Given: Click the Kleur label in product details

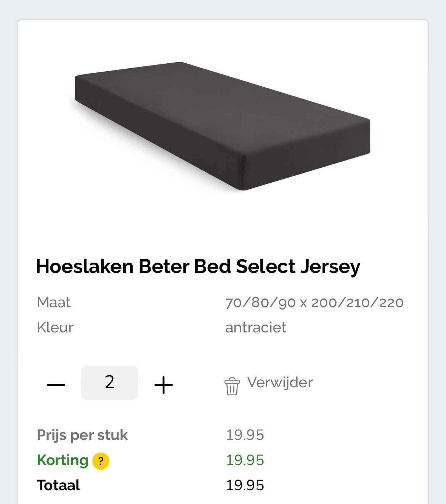Looking at the screenshot, I should click(55, 327).
